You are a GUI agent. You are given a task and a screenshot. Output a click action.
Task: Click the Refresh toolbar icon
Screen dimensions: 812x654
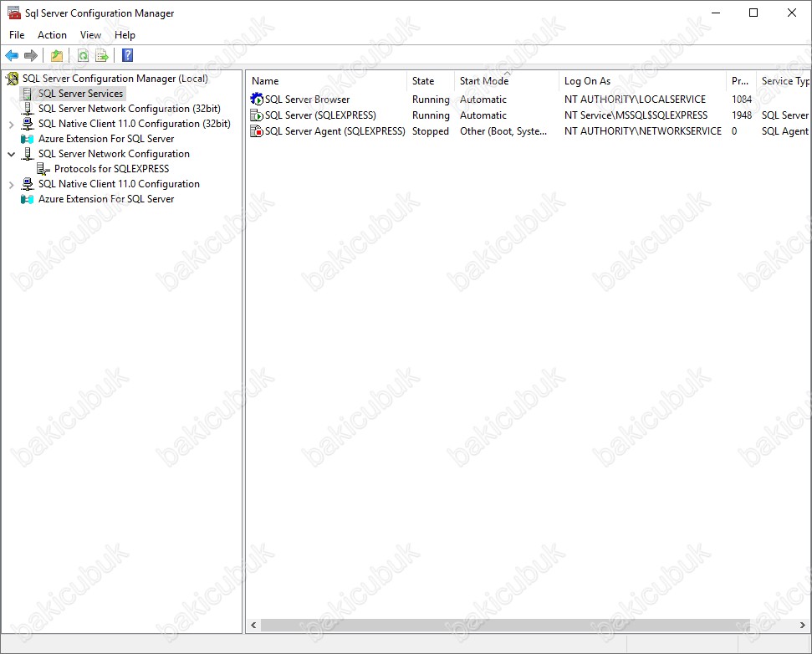coord(83,55)
